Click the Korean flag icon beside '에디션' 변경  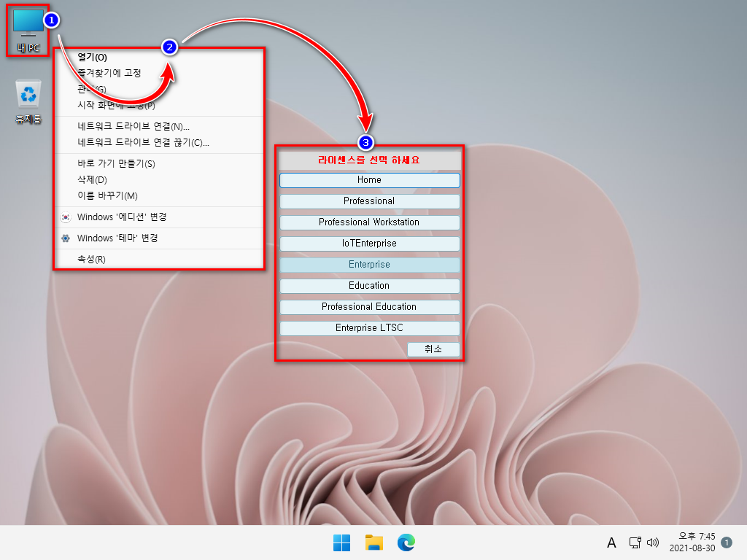pyautogui.click(x=66, y=217)
